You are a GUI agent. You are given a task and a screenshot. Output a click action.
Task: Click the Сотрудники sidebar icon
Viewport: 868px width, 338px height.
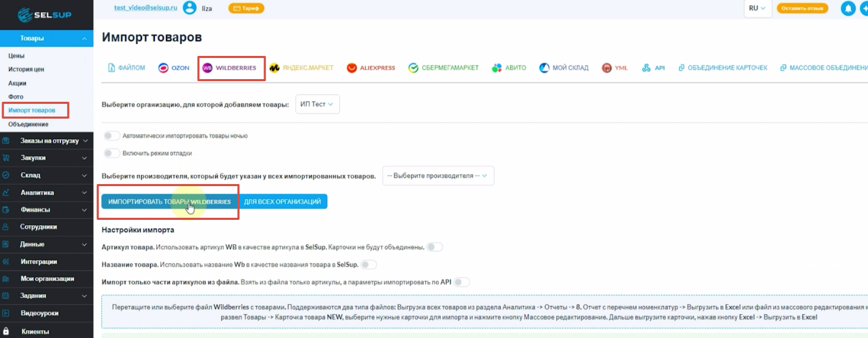click(x=6, y=227)
